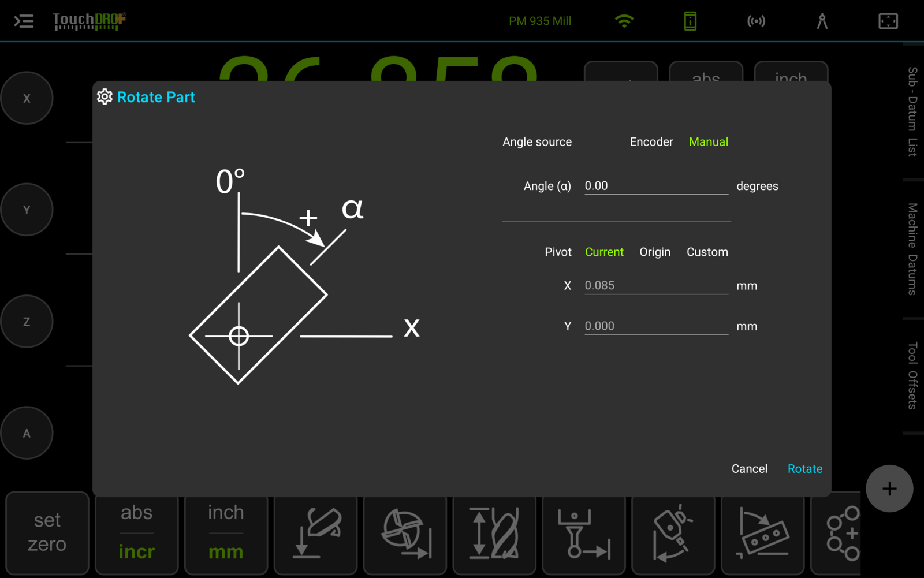
Task: Click the Rotate Part gear icon
Action: click(105, 97)
